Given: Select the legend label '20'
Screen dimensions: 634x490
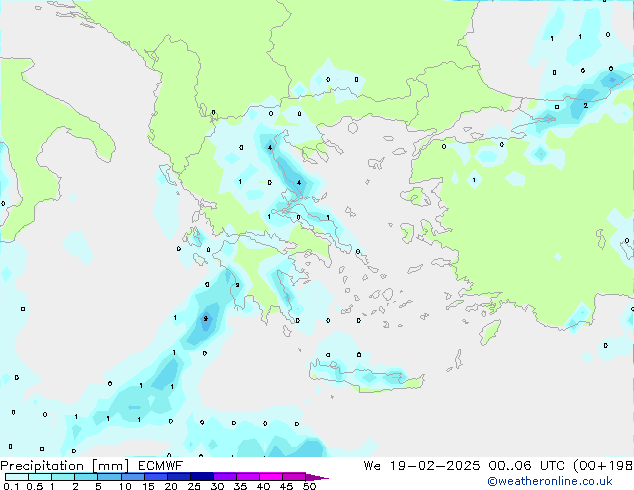Looking at the screenshot, I should (171, 486).
